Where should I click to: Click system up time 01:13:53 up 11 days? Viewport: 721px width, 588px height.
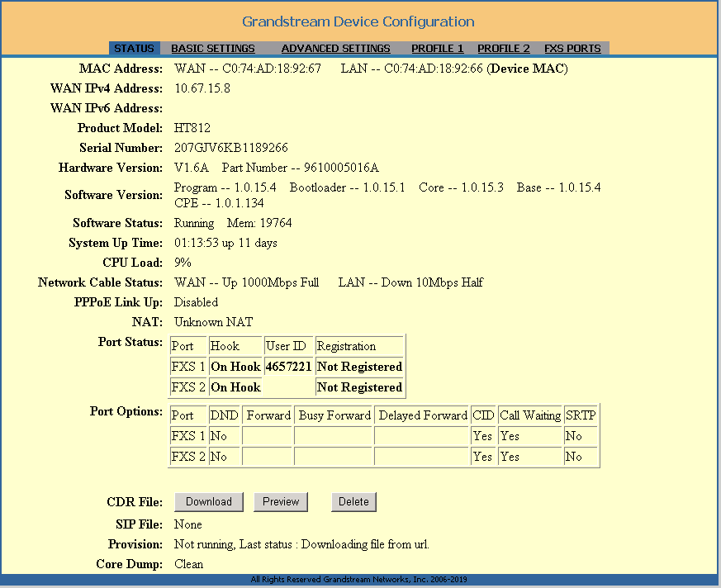tap(225, 243)
